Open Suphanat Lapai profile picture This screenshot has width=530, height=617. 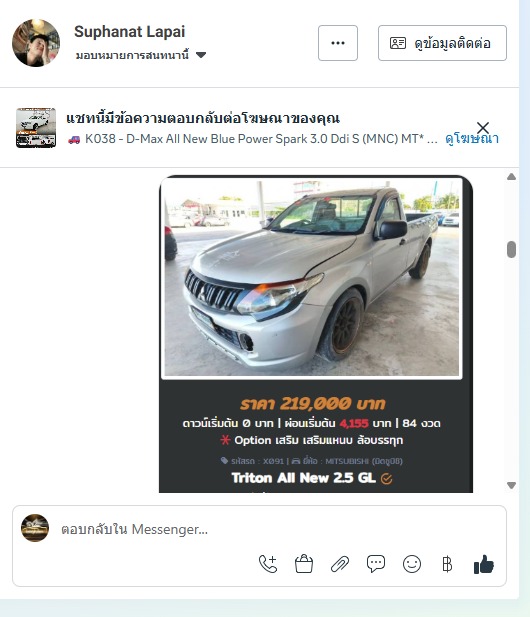coord(36,43)
